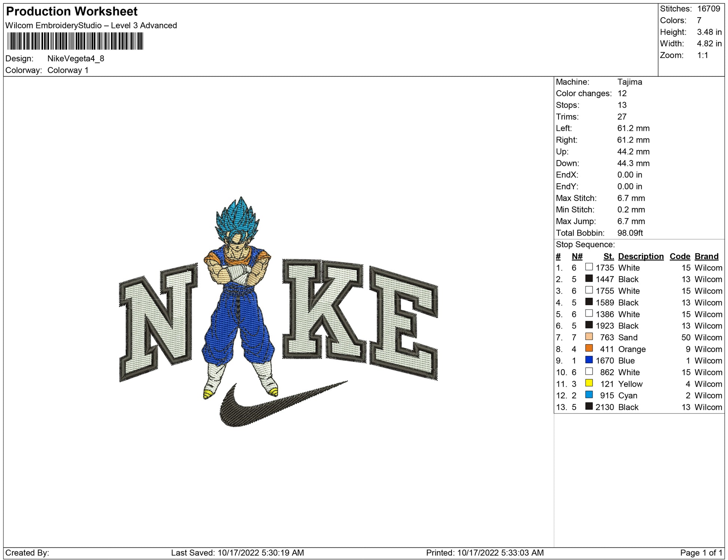Click the Cyan color swatch in row 12

(589, 395)
